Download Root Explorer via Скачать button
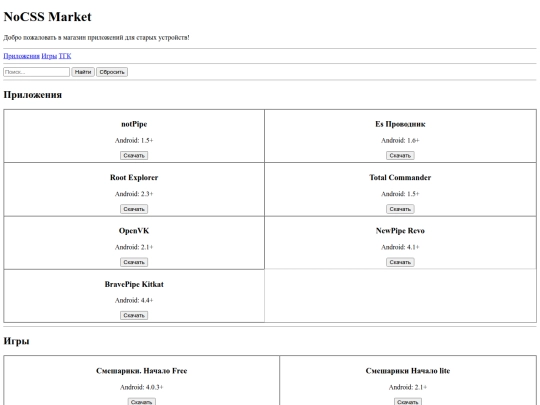540x405 pixels. click(x=134, y=209)
